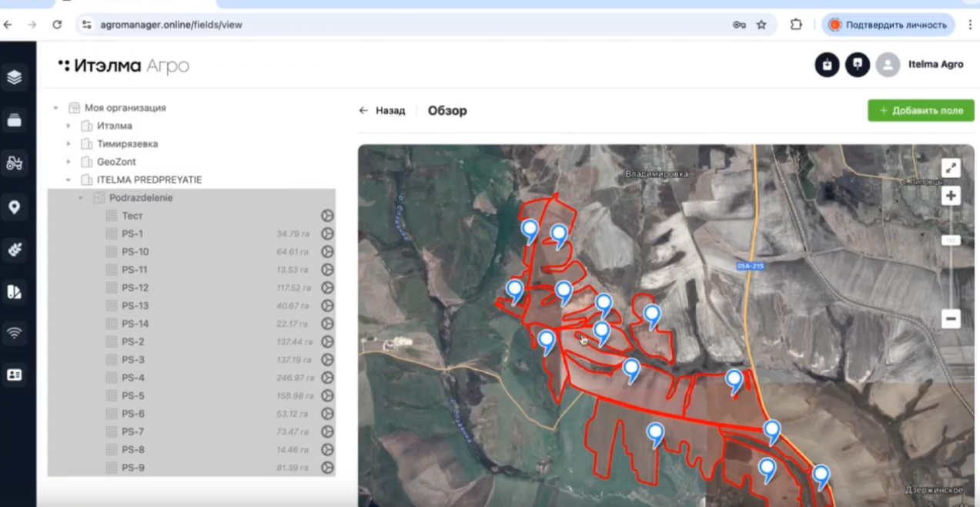Click the round icon beside PS-4
The image size is (980, 507).
pos(327,378)
